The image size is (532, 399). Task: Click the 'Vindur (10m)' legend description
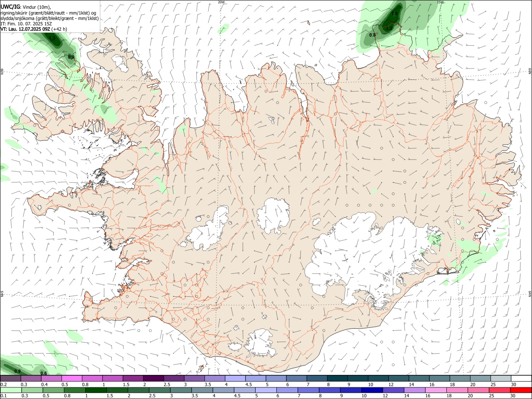tap(37, 7)
